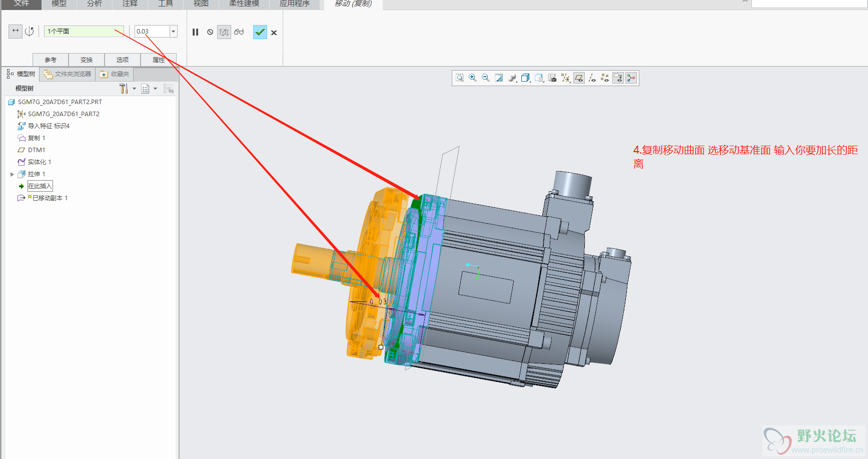Toggle spin center display icon
This screenshot has width=868, height=459.
(631, 78)
